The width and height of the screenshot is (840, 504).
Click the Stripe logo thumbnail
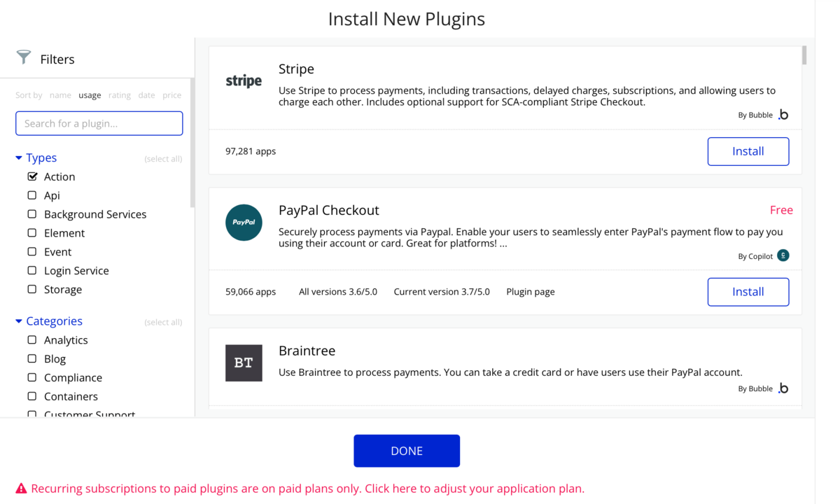244,81
